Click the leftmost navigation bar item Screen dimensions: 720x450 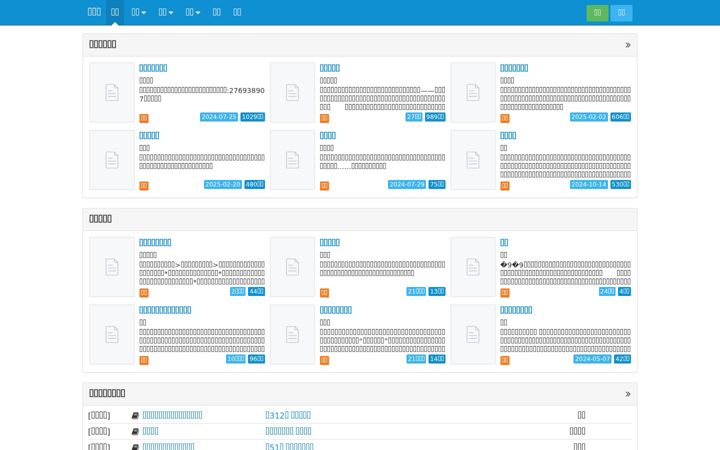point(94,12)
